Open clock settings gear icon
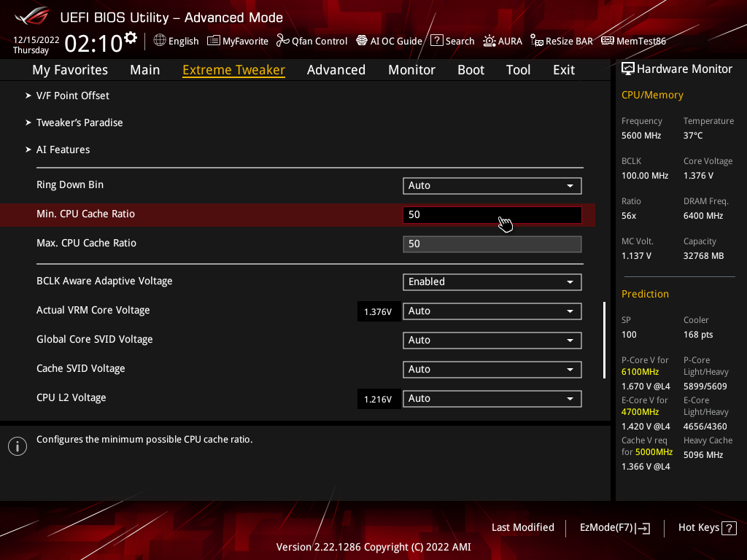 (131, 38)
